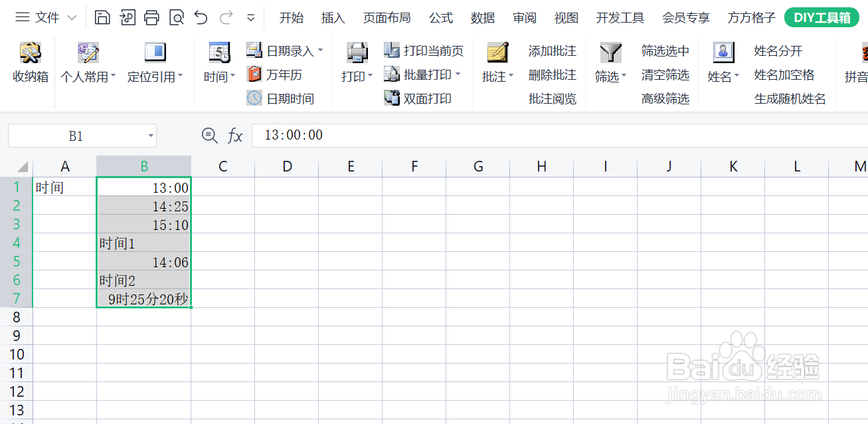Expand the 批注 dropdown arrow
The height and width of the screenshot is (424, 868).
coord(511,76)
